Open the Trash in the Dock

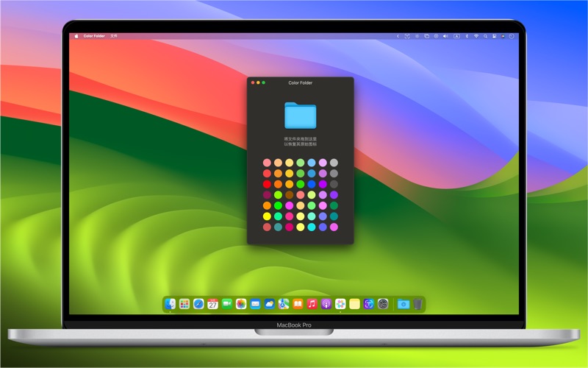coord(417,304)
